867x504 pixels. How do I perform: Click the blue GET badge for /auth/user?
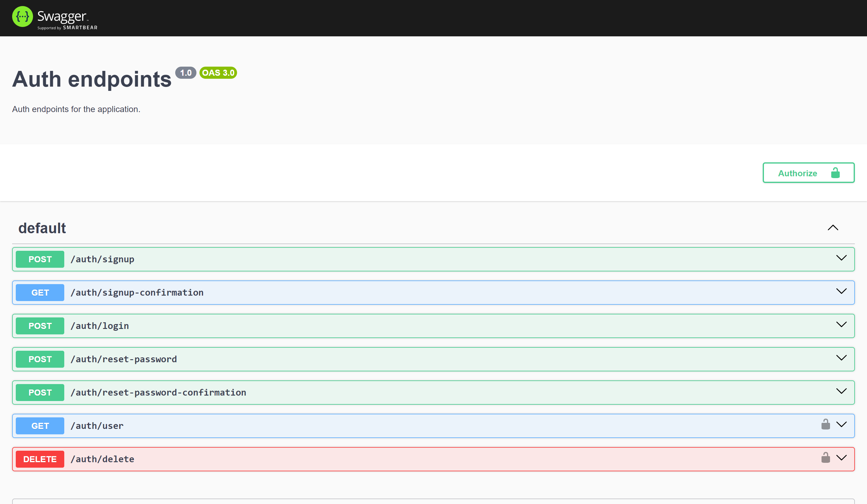point(40,426)
